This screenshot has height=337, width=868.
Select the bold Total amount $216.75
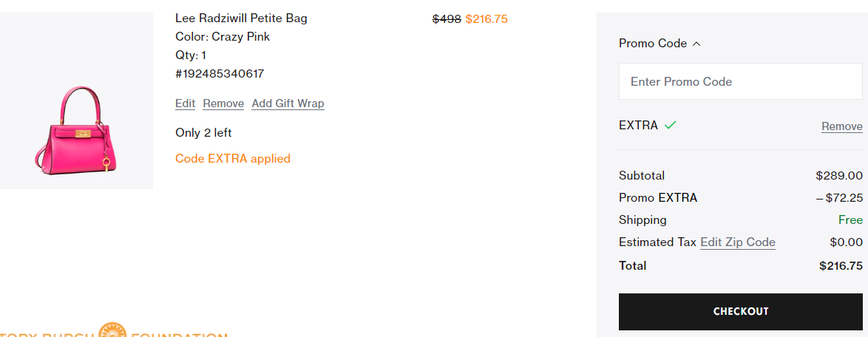[x=841, y=265]
